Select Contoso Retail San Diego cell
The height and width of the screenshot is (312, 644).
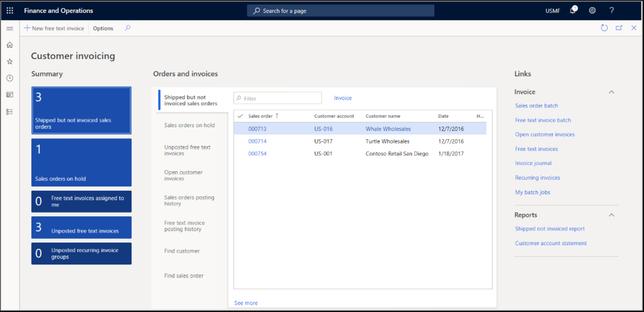click(x=397, y=154)
